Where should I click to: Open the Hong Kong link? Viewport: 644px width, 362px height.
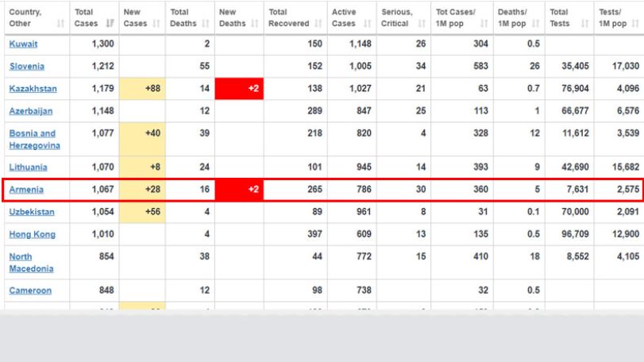click(x=33, y=234)
